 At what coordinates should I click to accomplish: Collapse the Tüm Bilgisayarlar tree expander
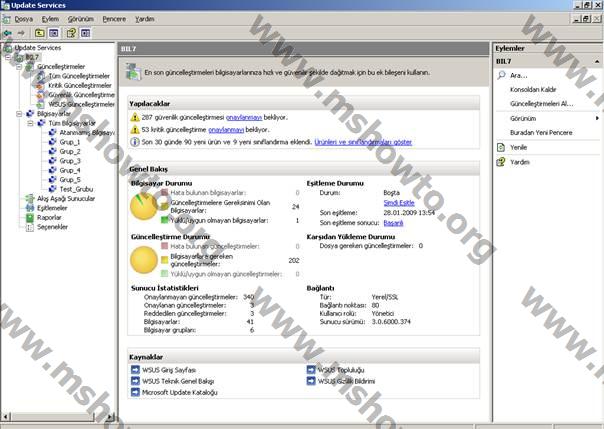coord(30,123)
